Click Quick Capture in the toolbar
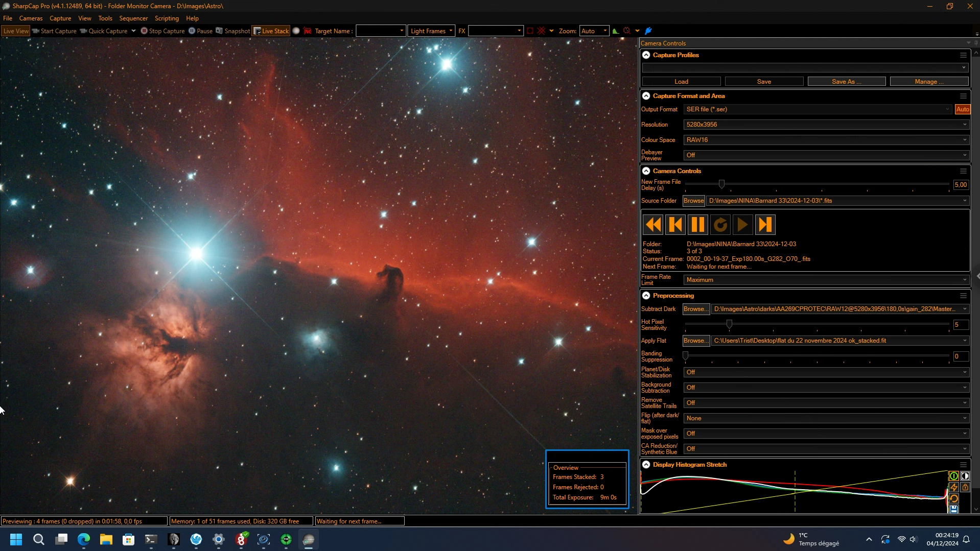This screenshot has height=551, width=980. click(x=104, y=31)
